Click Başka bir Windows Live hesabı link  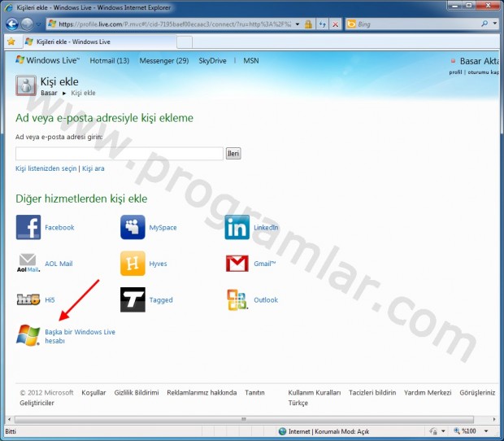[x=80, y=336]
